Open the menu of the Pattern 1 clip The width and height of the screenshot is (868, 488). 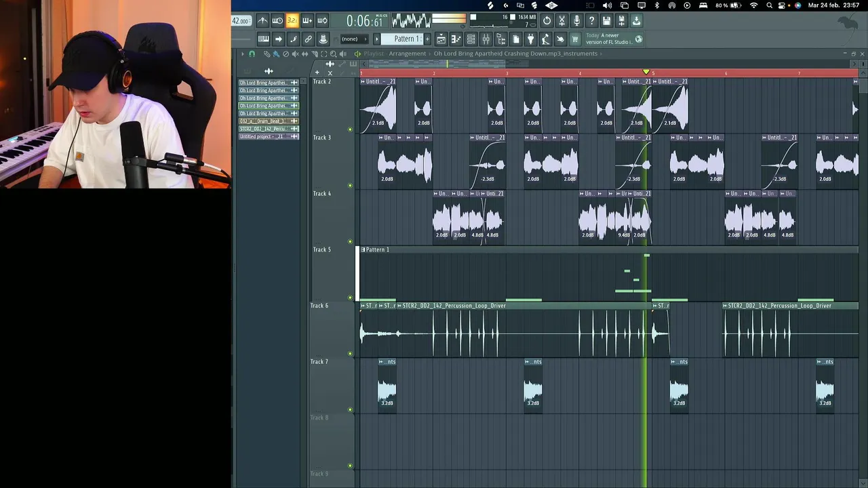click(x=363, y=249)
